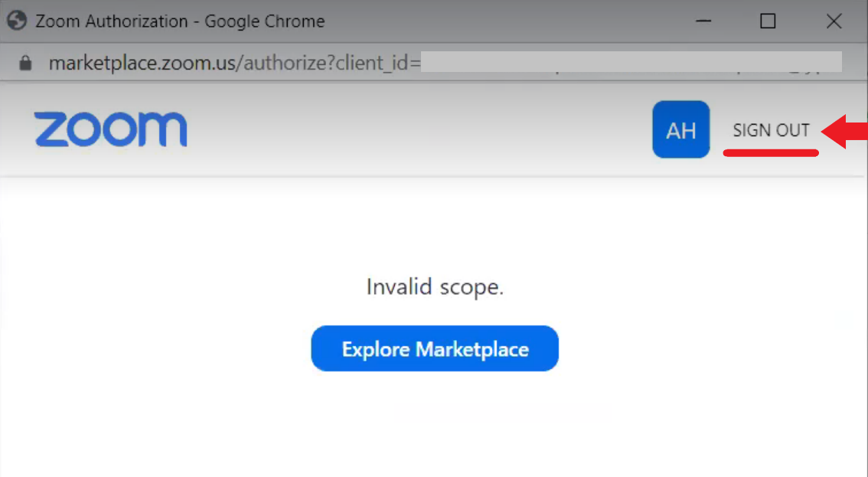868x477 pixels.
Task: Click the SIGN OUT link
Action: (771, 130)
